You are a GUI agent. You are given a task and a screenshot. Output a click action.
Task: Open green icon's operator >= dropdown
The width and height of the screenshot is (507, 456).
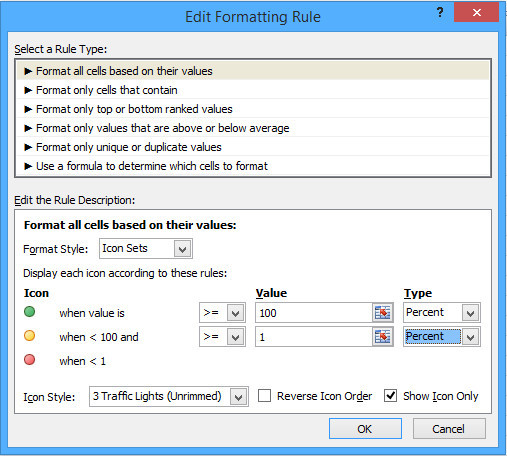(222, 313)
